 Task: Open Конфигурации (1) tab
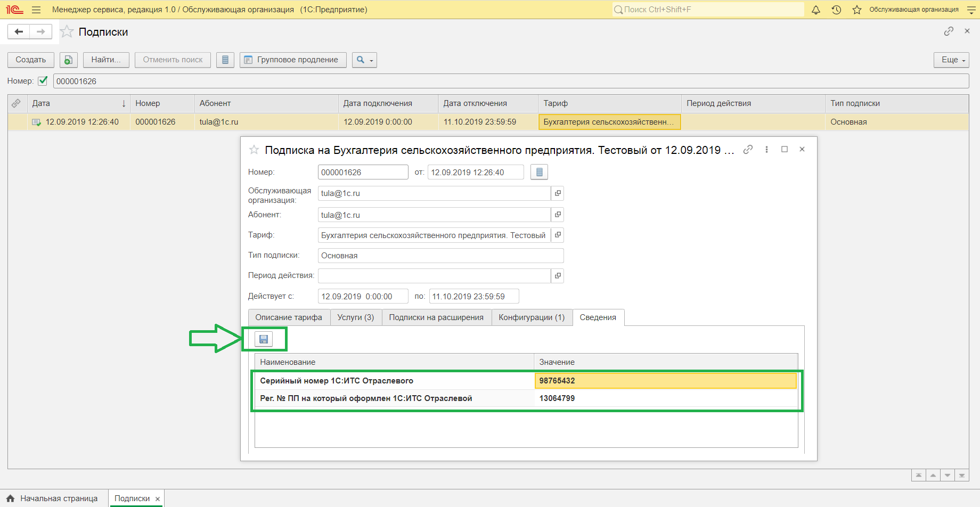pos(532,317)
